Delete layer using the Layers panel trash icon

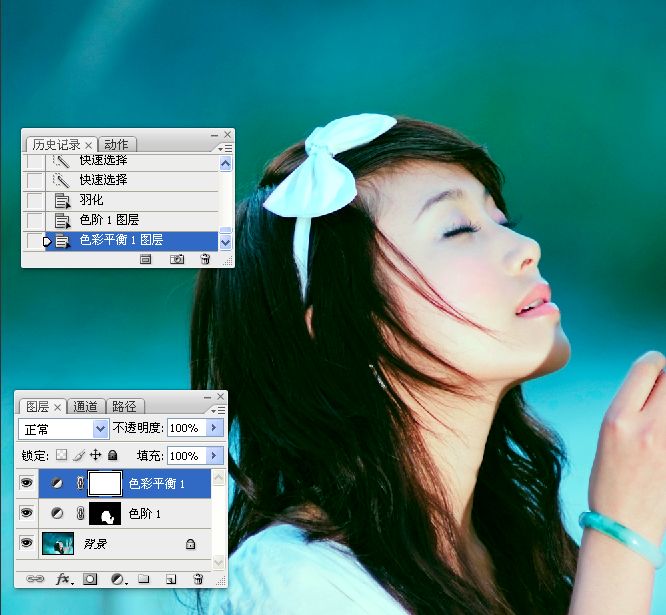(198, 579)
